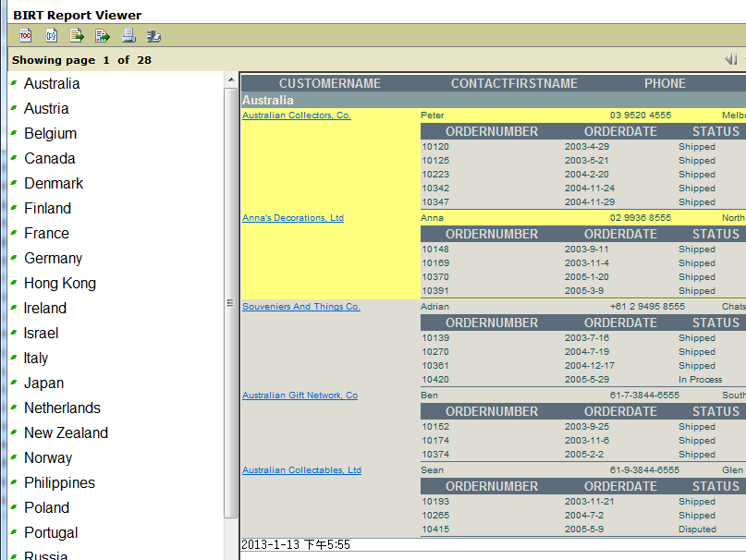Click the Print report icon
This screenshot has width=746, height=560.
pos(128,35)
